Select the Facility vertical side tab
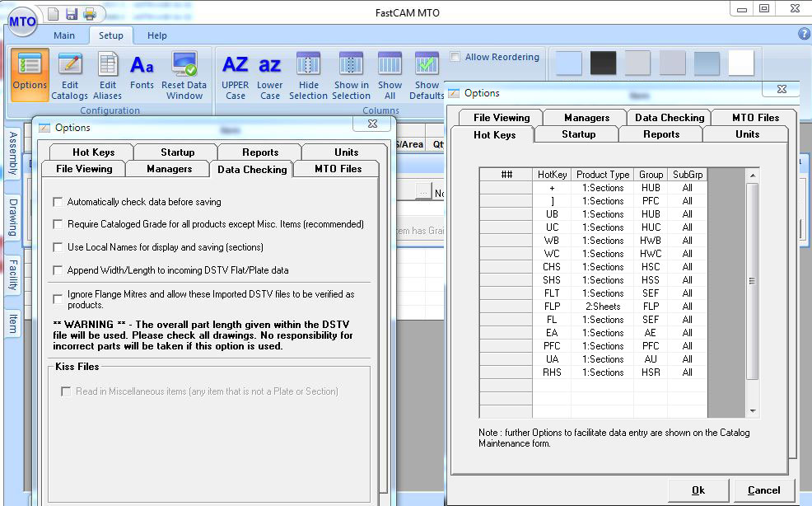Viewport: 812px width, 506px height. tap(13, 275)
